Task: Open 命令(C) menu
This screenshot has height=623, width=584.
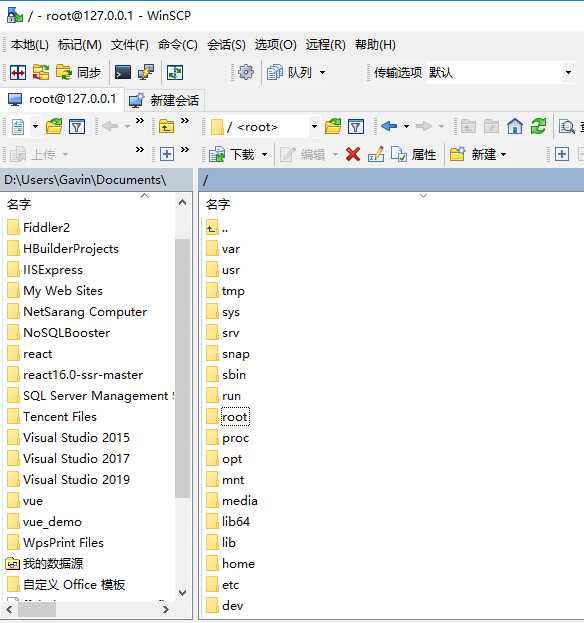Action: pyautogui.click(x=178, y=44)
